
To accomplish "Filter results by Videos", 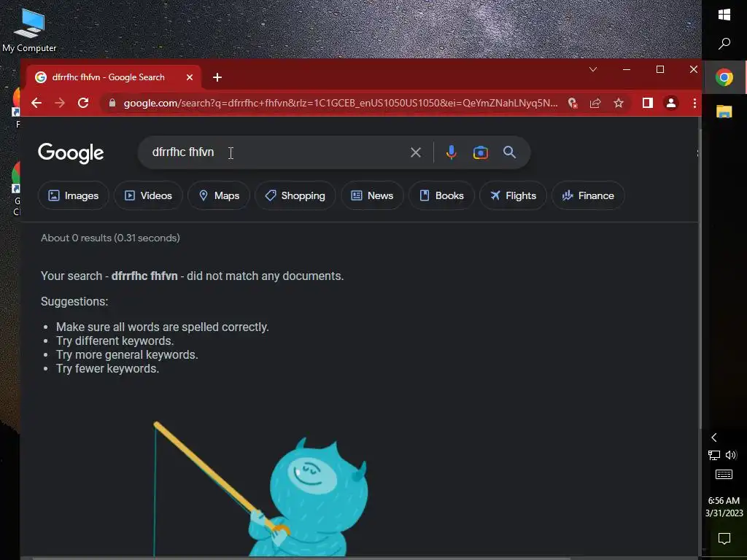I will (148, 195).
